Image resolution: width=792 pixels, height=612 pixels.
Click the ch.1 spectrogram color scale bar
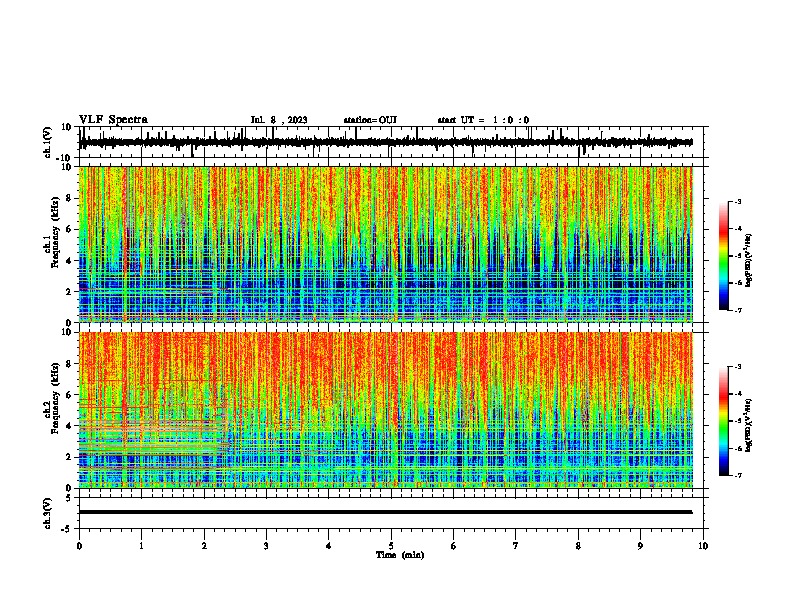pyautogui.click(x=724, y=256)
